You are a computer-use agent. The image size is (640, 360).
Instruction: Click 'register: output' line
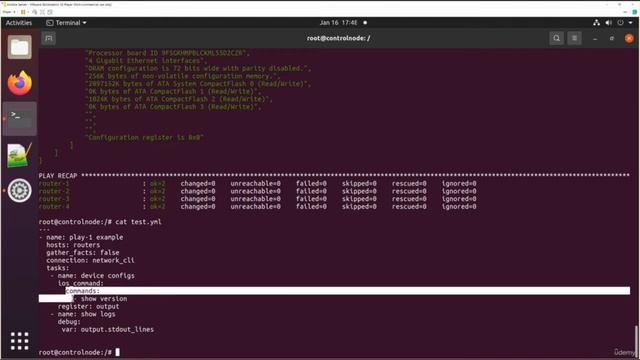(89, 307)
